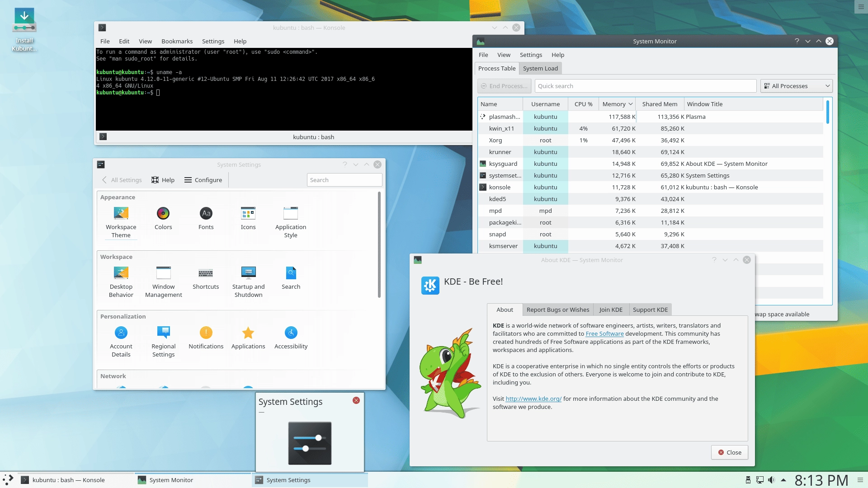Switch to System Monitor taskbar entry
Image resolution: width=868 pixels, height=488 pixels.
[x=193, y=480]
